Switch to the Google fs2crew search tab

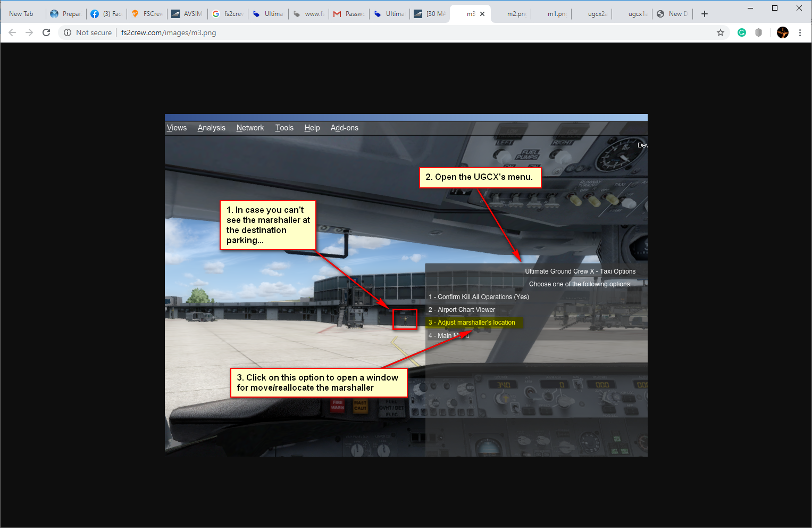[228, 14]
